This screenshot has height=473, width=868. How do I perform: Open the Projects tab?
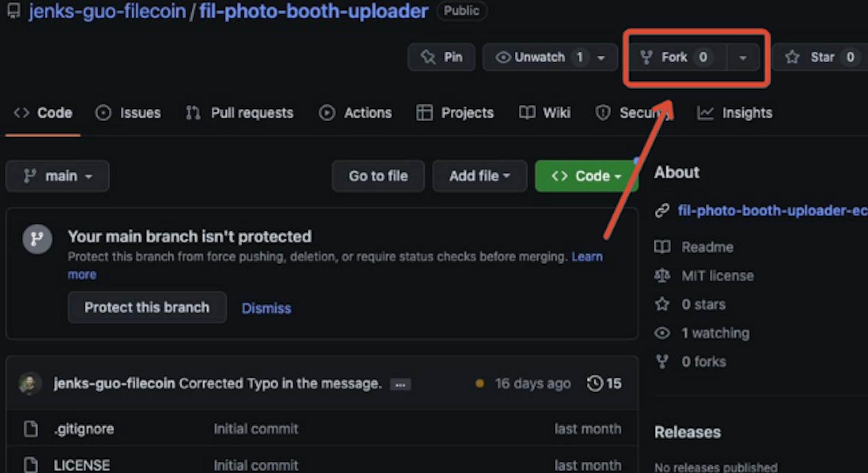[455, 113]
